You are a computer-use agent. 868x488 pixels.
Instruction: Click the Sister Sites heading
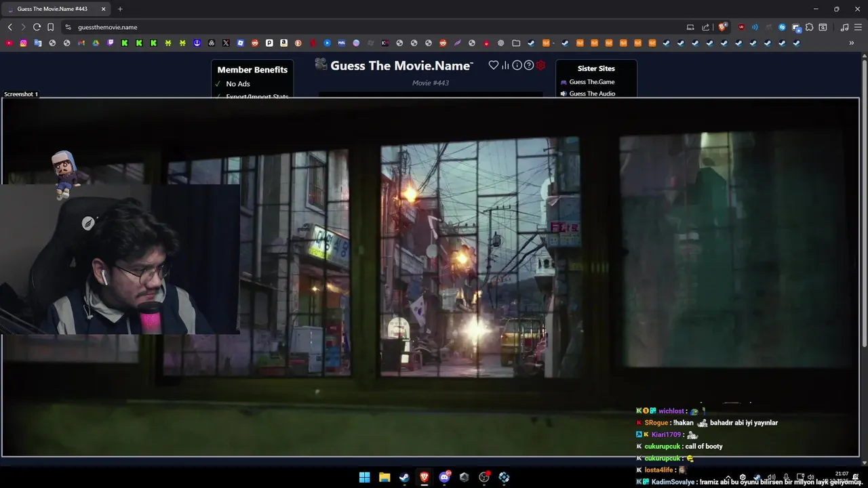coord(596,68)
